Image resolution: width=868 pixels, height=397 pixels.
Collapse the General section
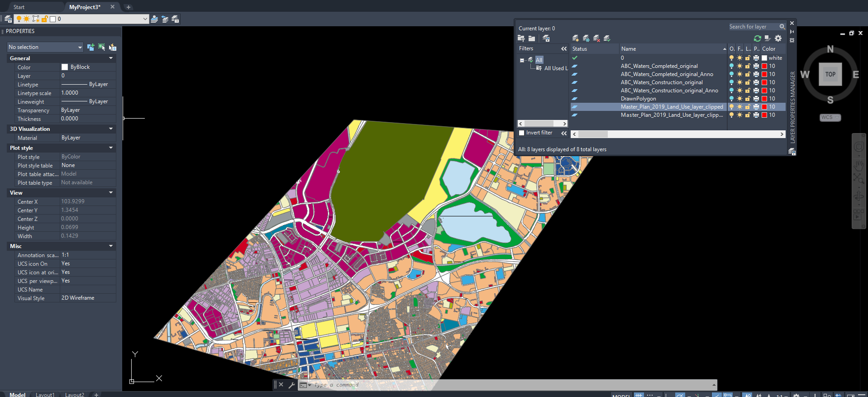[111, 58]
